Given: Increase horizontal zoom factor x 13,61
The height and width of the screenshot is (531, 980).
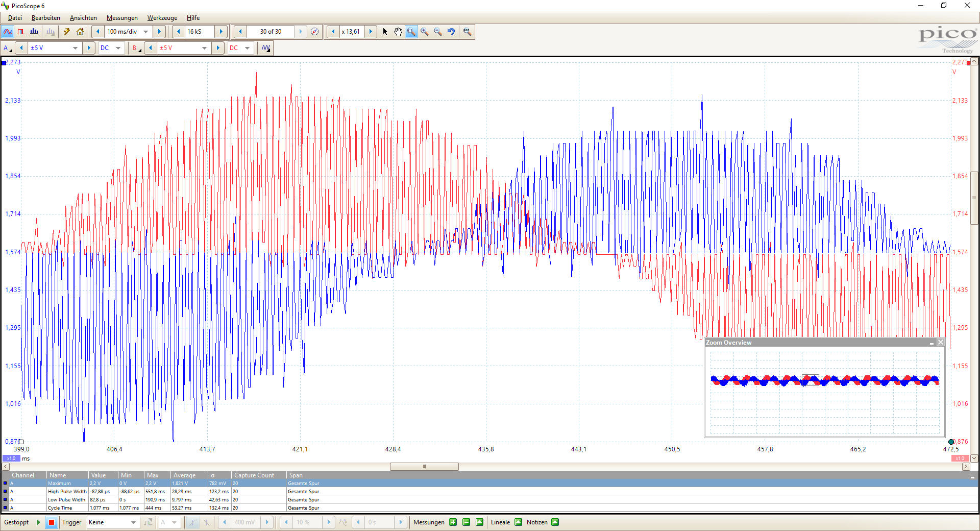Looking at the screenshot, I should [x=371, y=32].
